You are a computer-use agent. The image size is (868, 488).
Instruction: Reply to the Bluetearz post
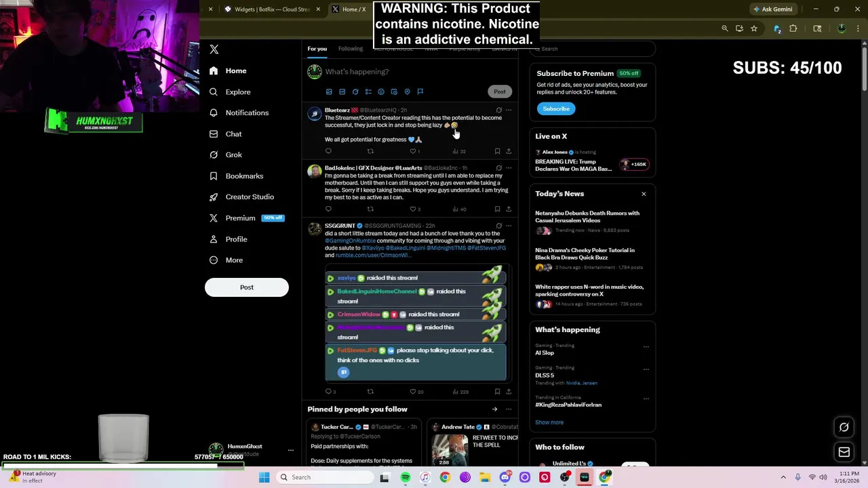click(329, 151)
